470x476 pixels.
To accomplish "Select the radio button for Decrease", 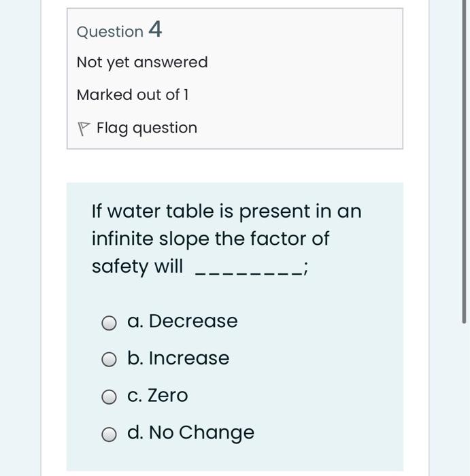I will (109, 322).
